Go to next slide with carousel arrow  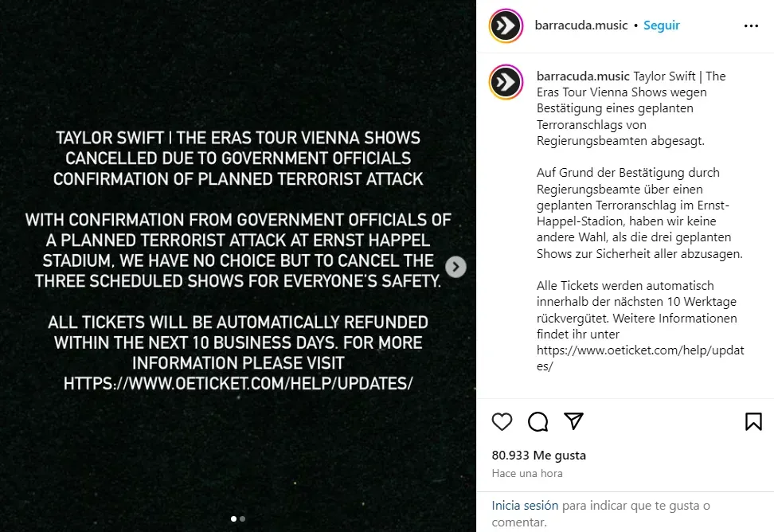[x=455, y=267]
